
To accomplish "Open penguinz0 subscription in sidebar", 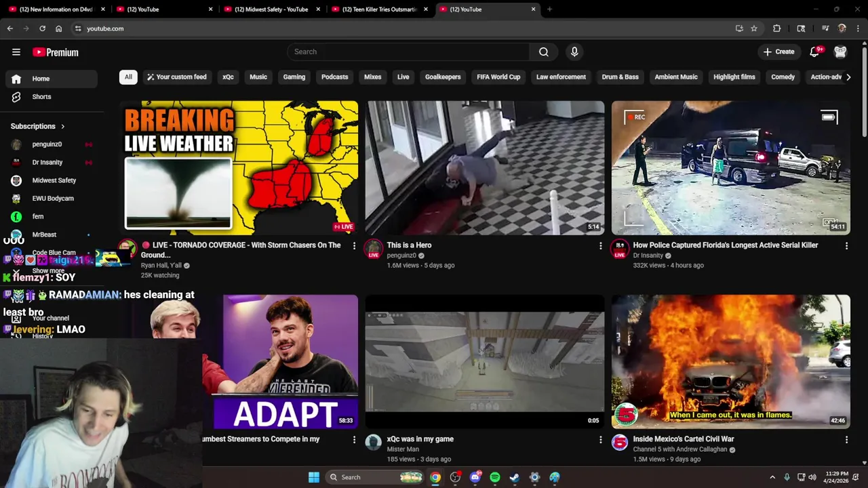I will 52,144.
